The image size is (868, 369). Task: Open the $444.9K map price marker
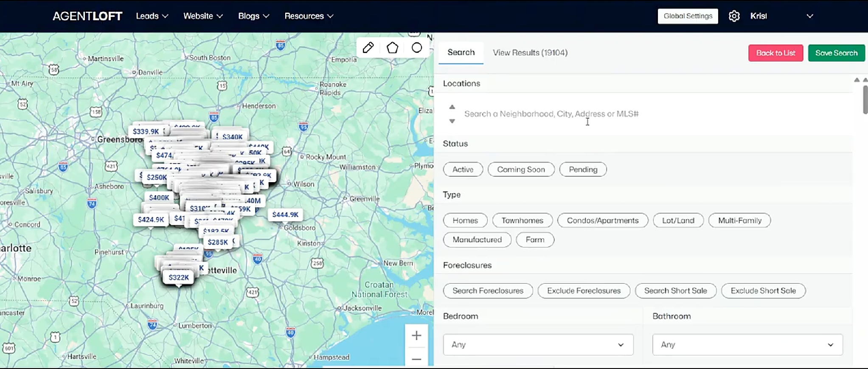285,214
